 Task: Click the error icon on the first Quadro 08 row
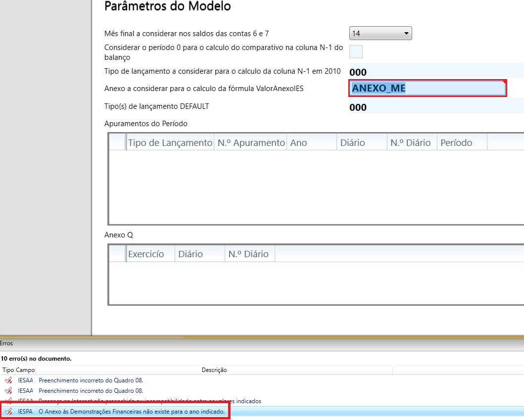pyautogui.click(x=7, y=380)
